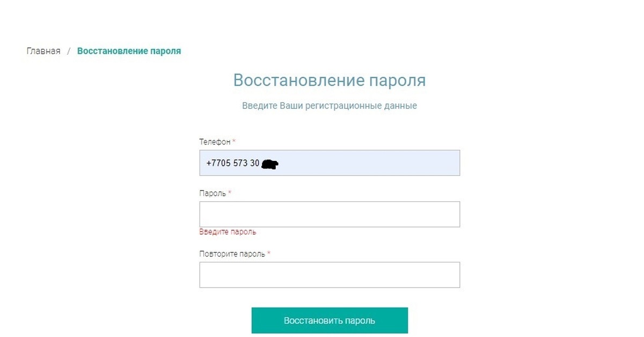Viewport: 644px width, 337px height.
Task: Place cursor on the +7705 phone prefix
Action: tap(218, 163)
